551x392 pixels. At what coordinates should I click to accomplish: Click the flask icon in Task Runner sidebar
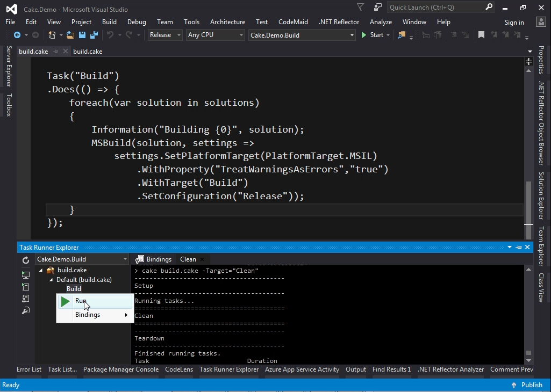pyautogui.click(x=26, y=299)
